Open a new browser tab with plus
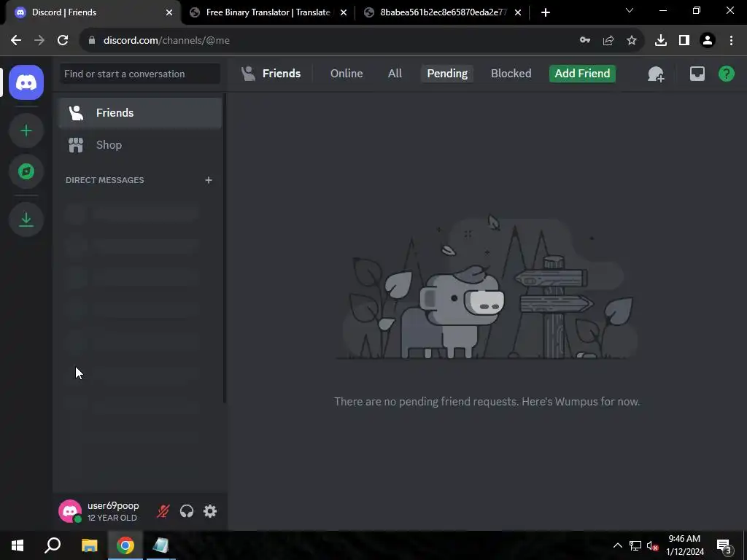747x560 pixels. [x=546, y=12]
